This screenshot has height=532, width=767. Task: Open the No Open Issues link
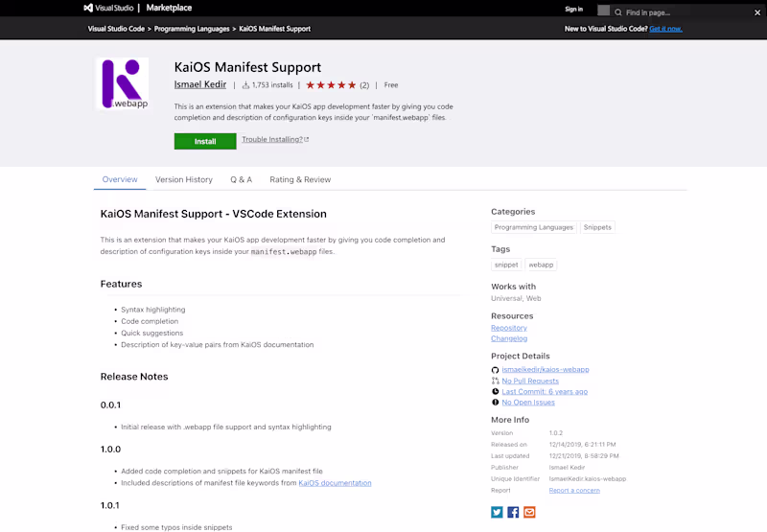click(528, 403)
